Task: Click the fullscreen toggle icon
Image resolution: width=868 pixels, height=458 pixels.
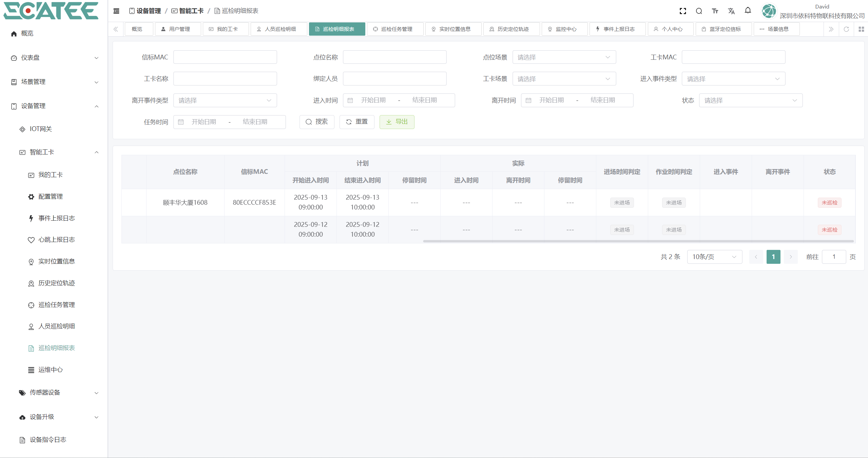Action: coord(683,11)
